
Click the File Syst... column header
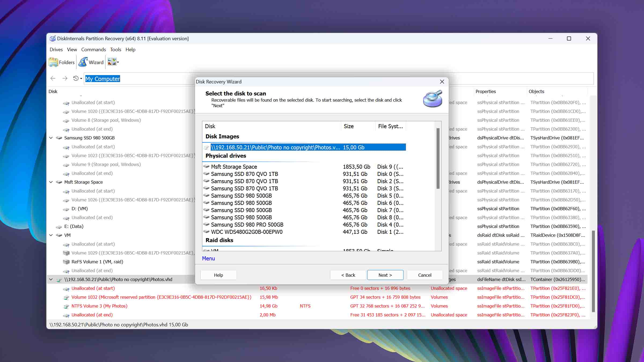(x=390, y=126)
